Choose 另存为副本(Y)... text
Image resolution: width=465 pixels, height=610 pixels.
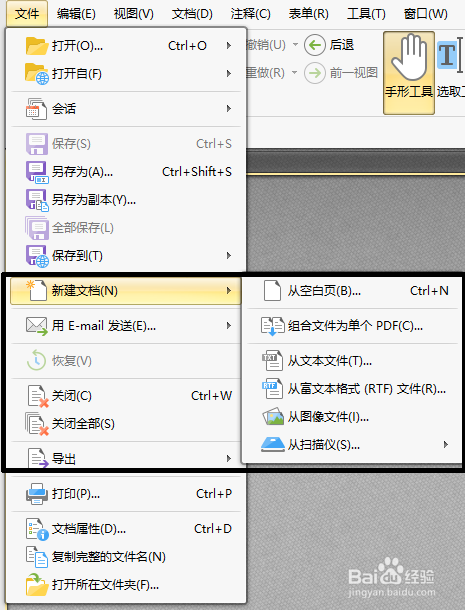(94, 200)
